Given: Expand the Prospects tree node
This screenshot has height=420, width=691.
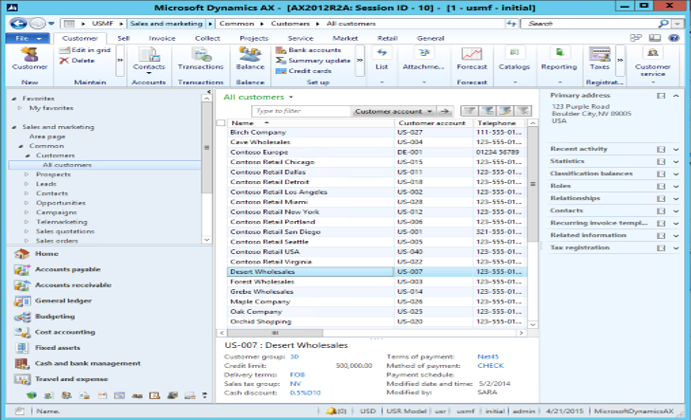Looking at the screenshot, I should pos(29,174).
